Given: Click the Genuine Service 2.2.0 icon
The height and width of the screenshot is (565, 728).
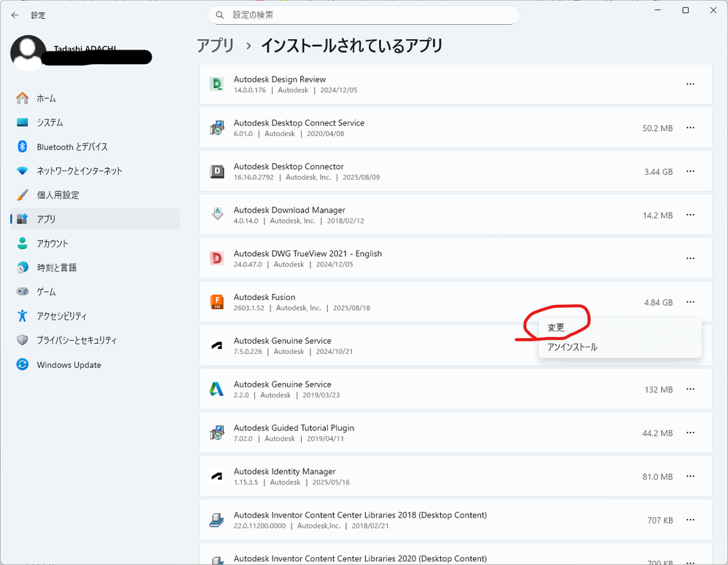Looking at the screenshot, I should coord(217,390).
